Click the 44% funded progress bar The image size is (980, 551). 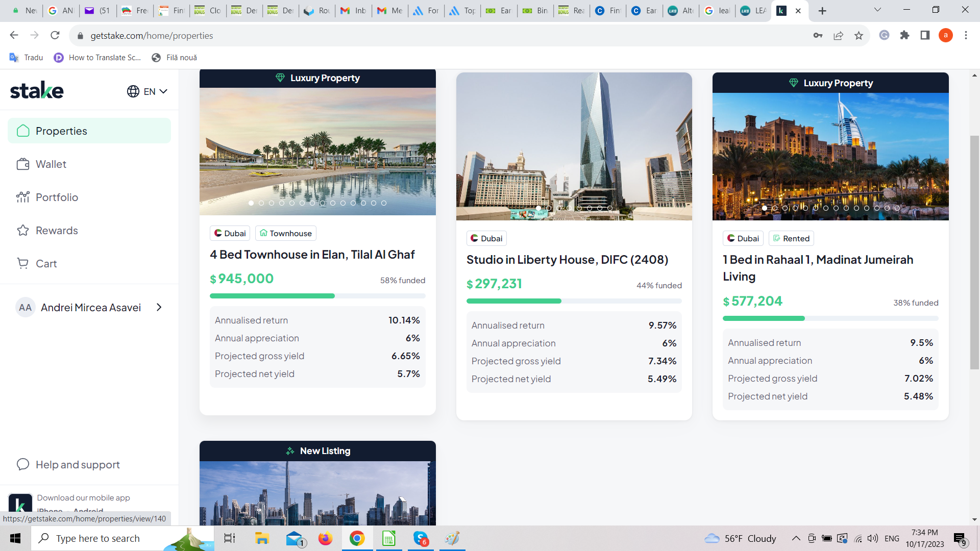(574, 301)
